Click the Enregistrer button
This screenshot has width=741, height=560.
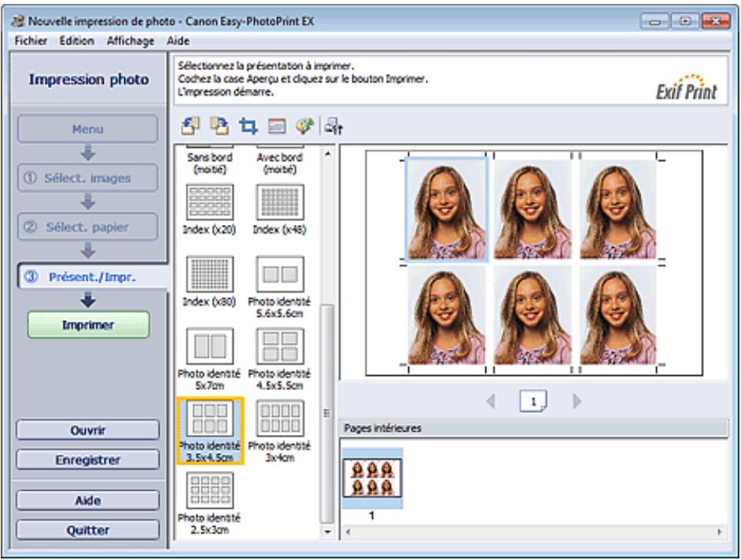(x=88, y=460)
